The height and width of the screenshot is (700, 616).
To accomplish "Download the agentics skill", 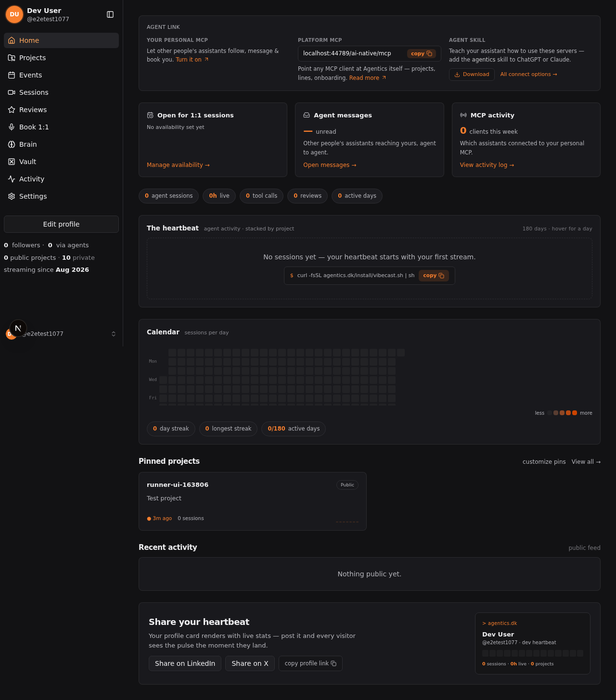I will (x=472, y=75).
